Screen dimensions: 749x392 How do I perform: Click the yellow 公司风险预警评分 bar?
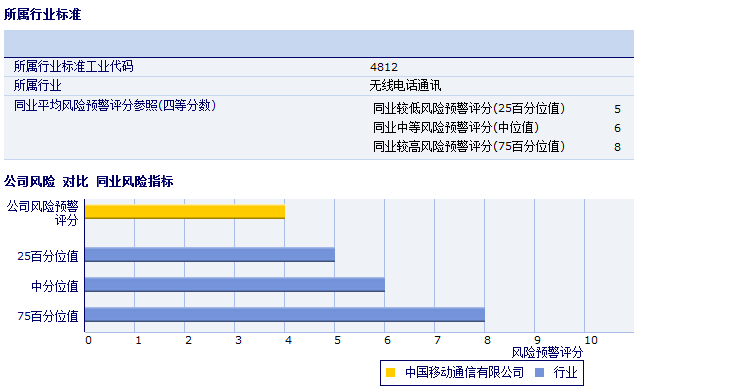[185, 212]
